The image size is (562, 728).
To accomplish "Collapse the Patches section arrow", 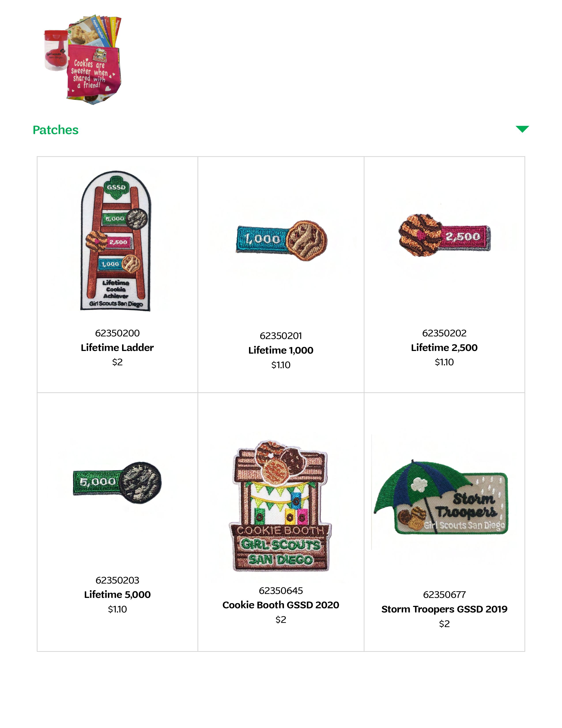I will pyautogui.click(x=522, y=129).
